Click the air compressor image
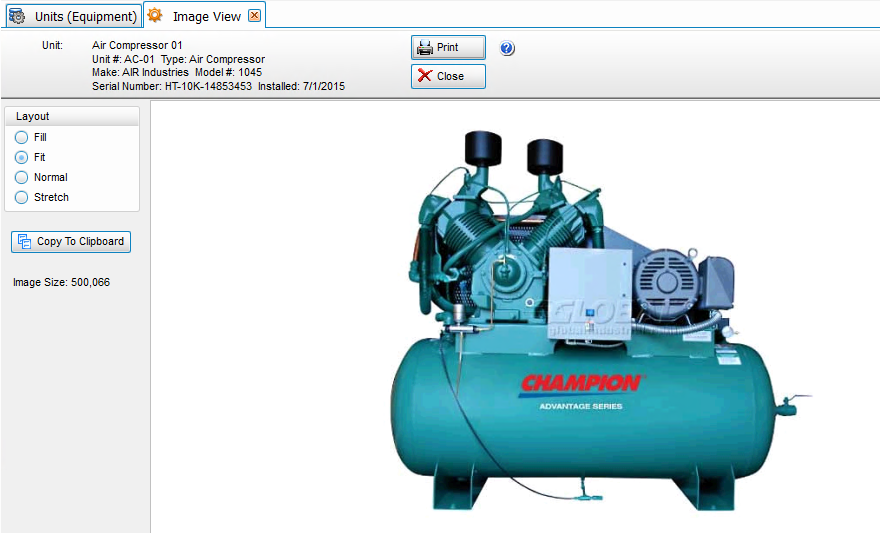The height and width of the screenshot is (533, 880). click(601, 320)
